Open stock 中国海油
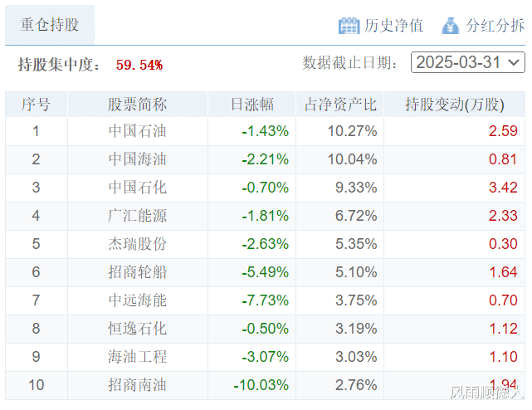This screenshot has height=410, width=532. [x=138, y=159]
